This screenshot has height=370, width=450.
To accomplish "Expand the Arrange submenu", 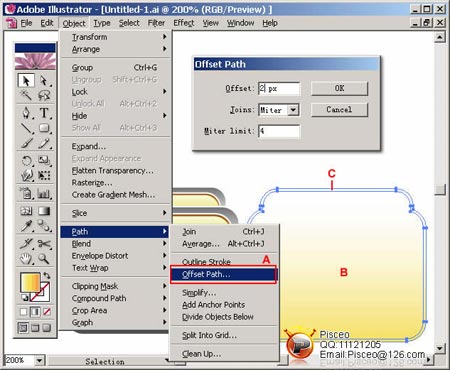I will click(x=116, y=49).
